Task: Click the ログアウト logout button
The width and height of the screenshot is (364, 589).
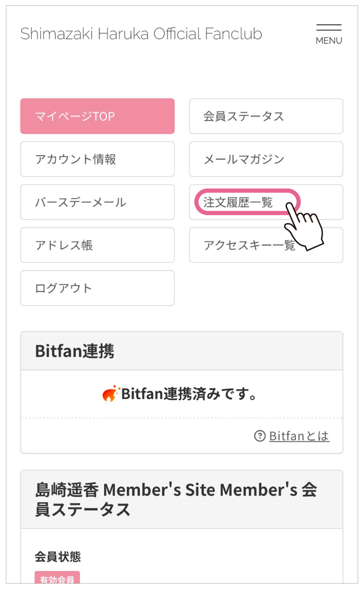Action: point(97,288)
